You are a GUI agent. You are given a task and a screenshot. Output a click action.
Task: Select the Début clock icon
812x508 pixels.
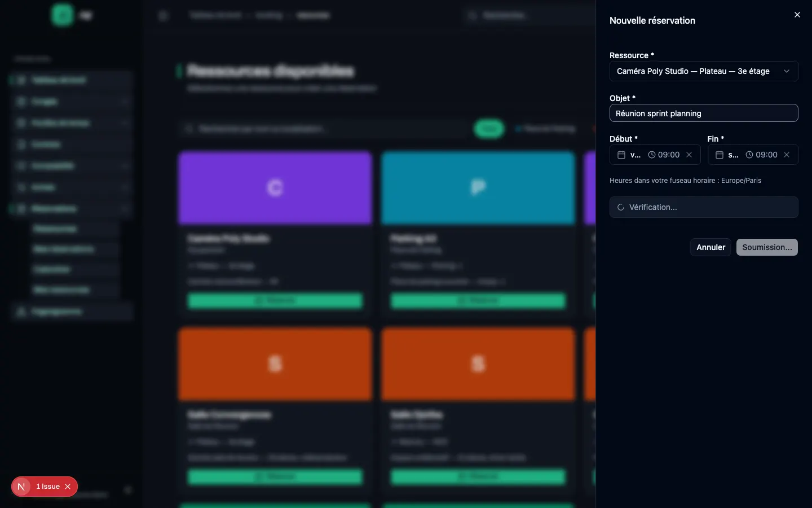652,155
